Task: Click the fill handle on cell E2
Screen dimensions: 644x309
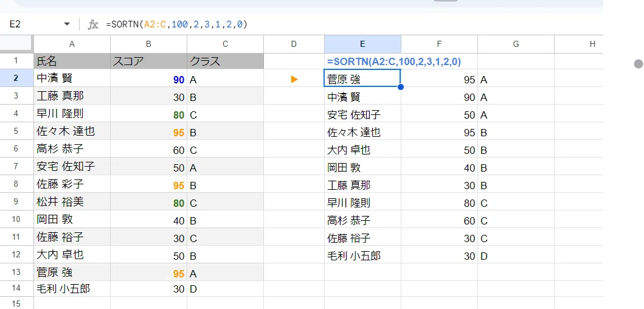Action: pyautogui.click(x=400, y=87)
